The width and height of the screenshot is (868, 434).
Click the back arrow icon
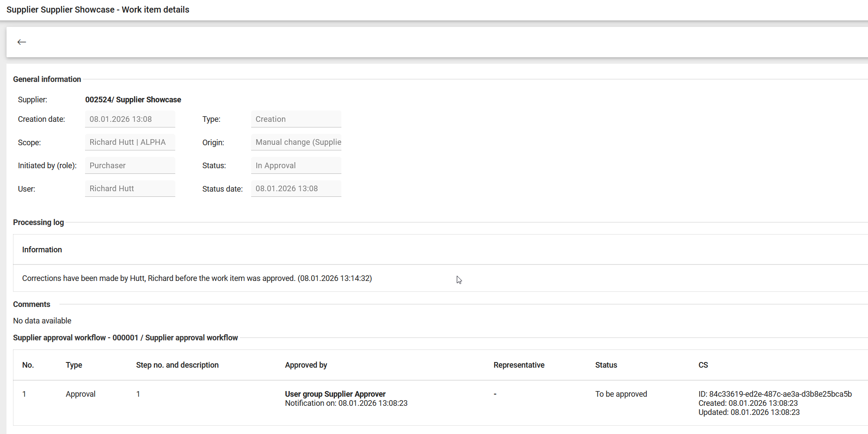pos(22,42)
